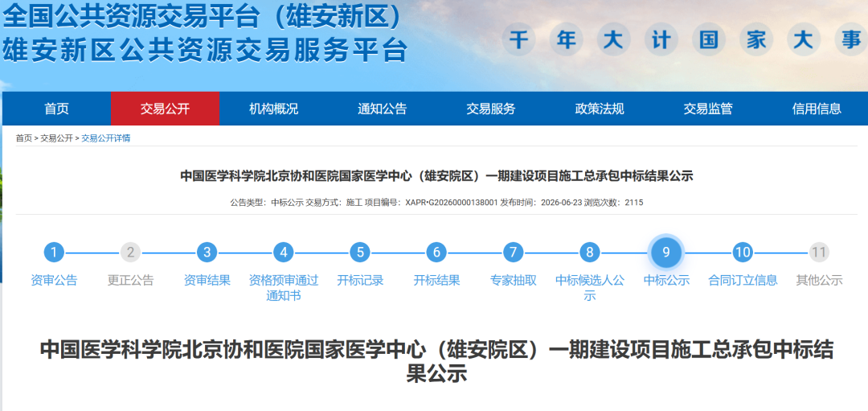The height and width of the screenshot is (411, 868).
Task: Click the publish date 2026-06-23
Action: tap(561, 203)
